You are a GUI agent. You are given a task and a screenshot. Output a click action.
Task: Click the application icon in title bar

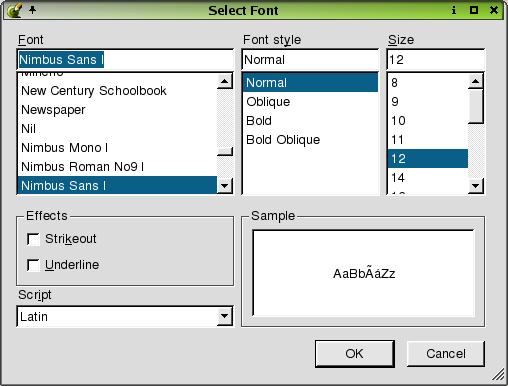click(14, 10)
